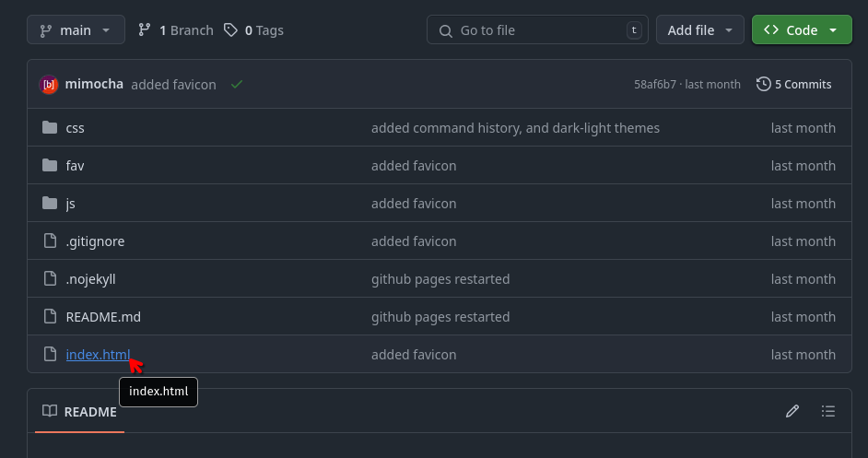868x458 pixels.
Task: Click the js folder icon
Action: [50, 203]
